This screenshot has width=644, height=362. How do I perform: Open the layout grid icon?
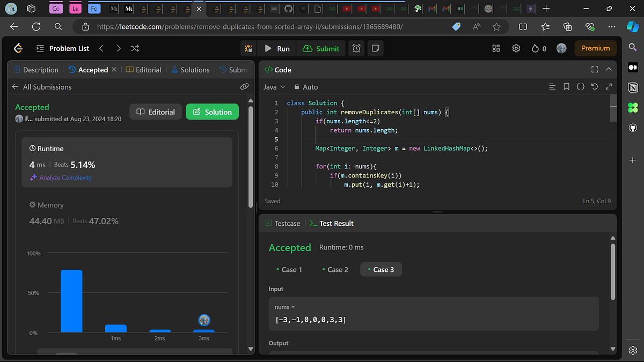[x=496, y=48]
